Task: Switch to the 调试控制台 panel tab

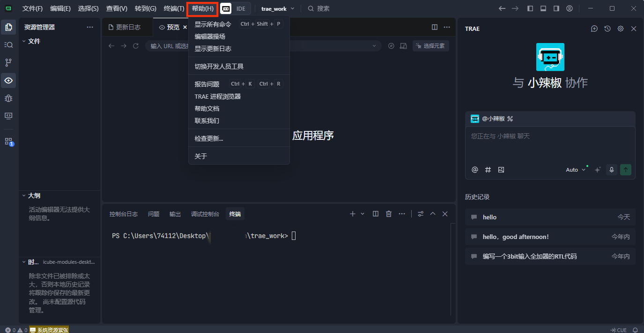Action: [205, 214]
